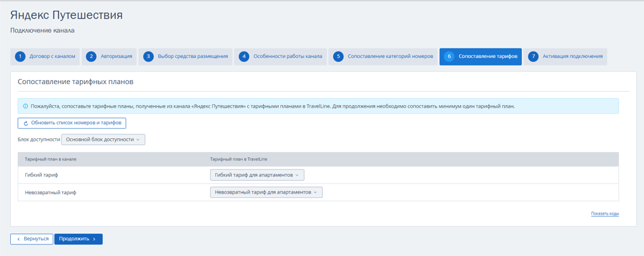Open step 1 Договор с каналом tab
The image size is (644, 256).
(45, 57)
